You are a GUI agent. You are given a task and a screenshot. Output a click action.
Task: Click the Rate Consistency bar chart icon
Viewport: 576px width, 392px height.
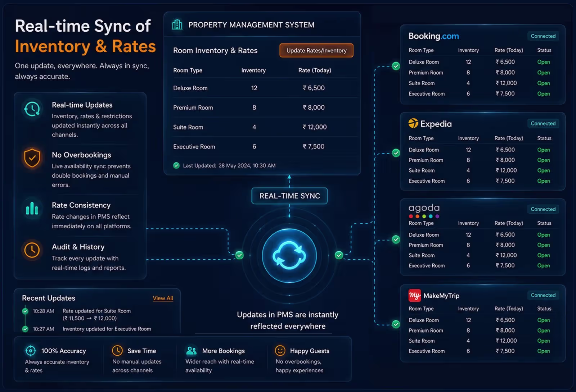32,208
